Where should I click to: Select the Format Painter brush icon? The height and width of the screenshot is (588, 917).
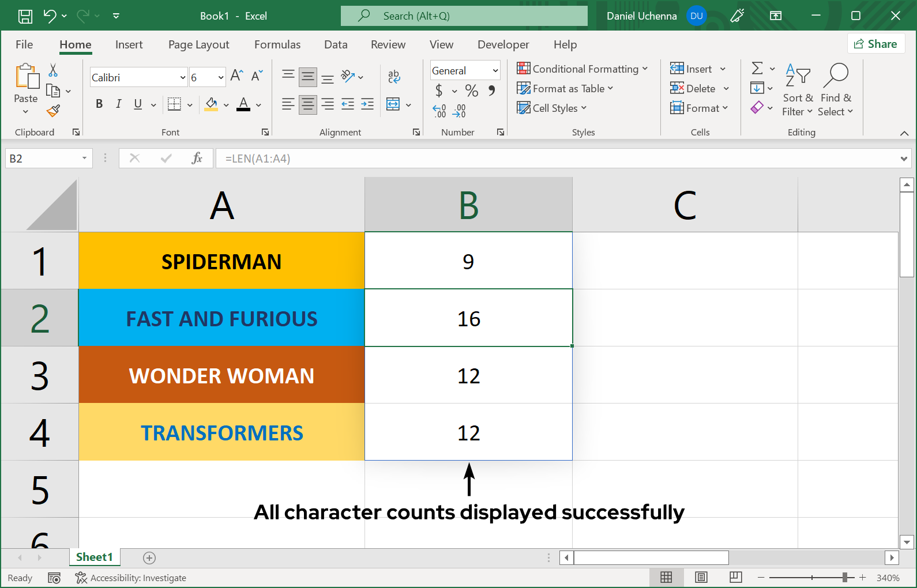pyautogui.click(x=53, y=110)
